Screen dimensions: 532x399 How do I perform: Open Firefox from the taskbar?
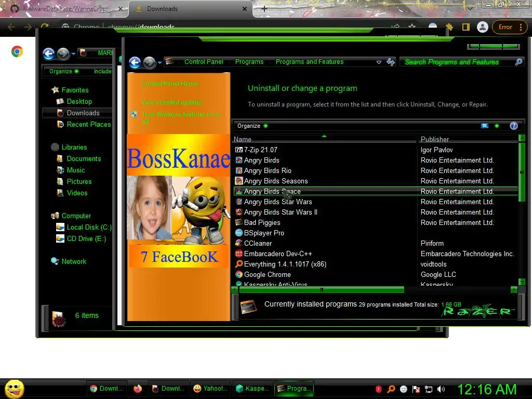click(137, 389)
